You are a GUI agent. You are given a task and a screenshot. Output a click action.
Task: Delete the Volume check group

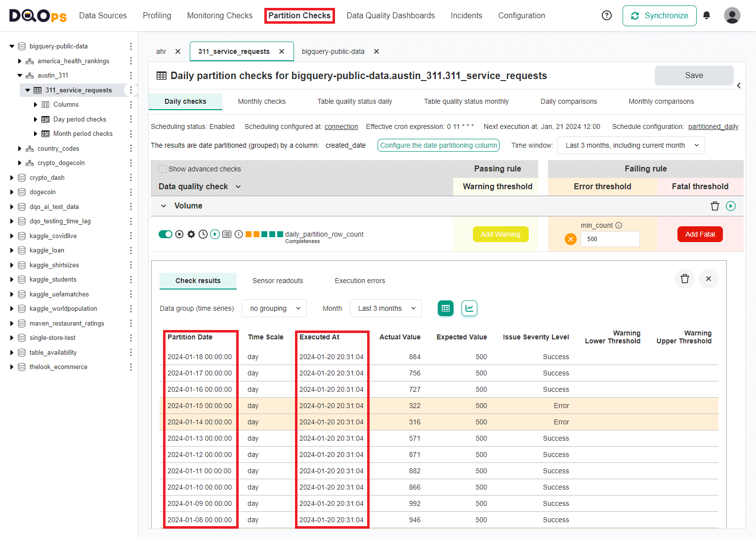[715, 206]
